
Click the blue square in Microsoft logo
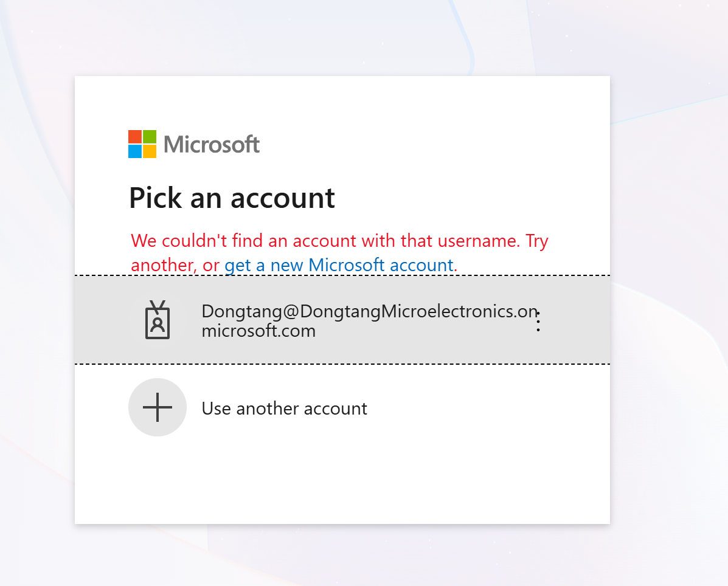(x=134, y=151)
